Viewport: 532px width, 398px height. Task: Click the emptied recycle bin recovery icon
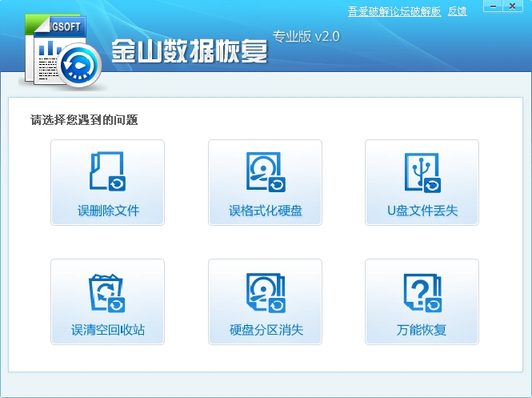pyautogui.click(x=107, y=291)
